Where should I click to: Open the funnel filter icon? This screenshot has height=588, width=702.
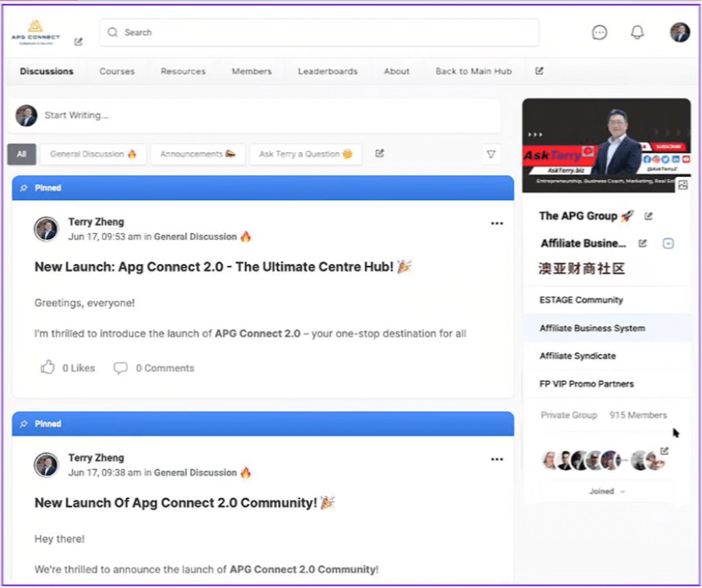(491, 154)
